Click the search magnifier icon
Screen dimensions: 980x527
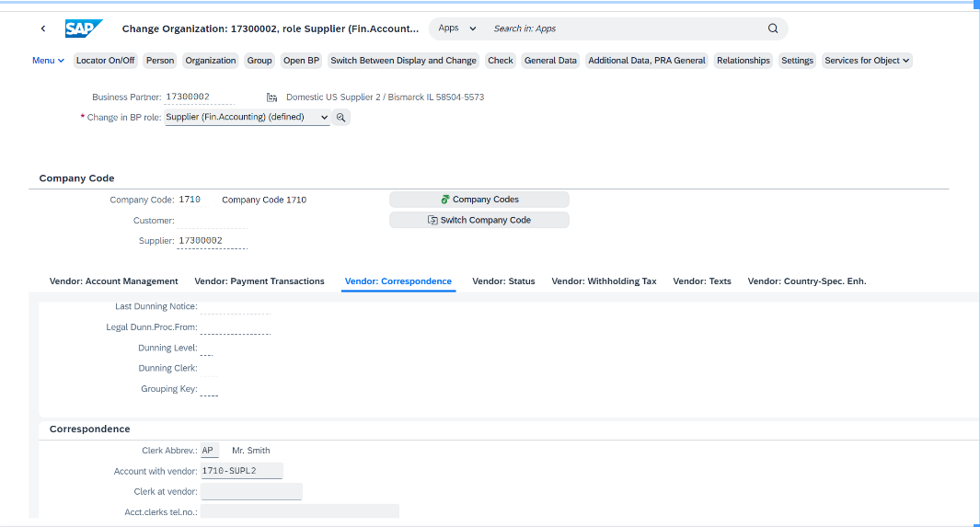coord(773,29)
